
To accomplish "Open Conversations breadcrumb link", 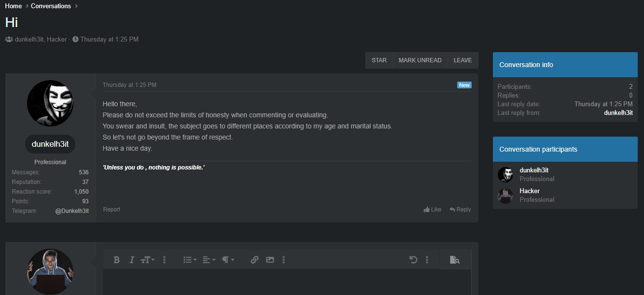I will 51,6.
